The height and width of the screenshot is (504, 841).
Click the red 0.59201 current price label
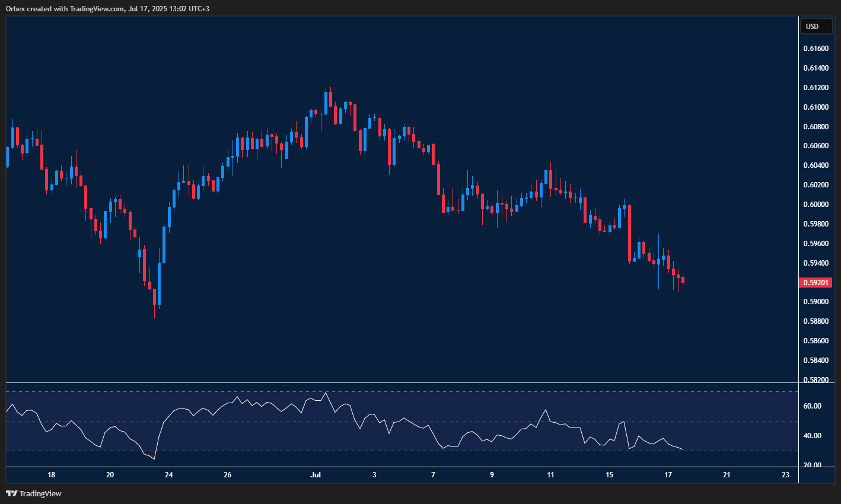pyautogui.click(x=816, y=283)
